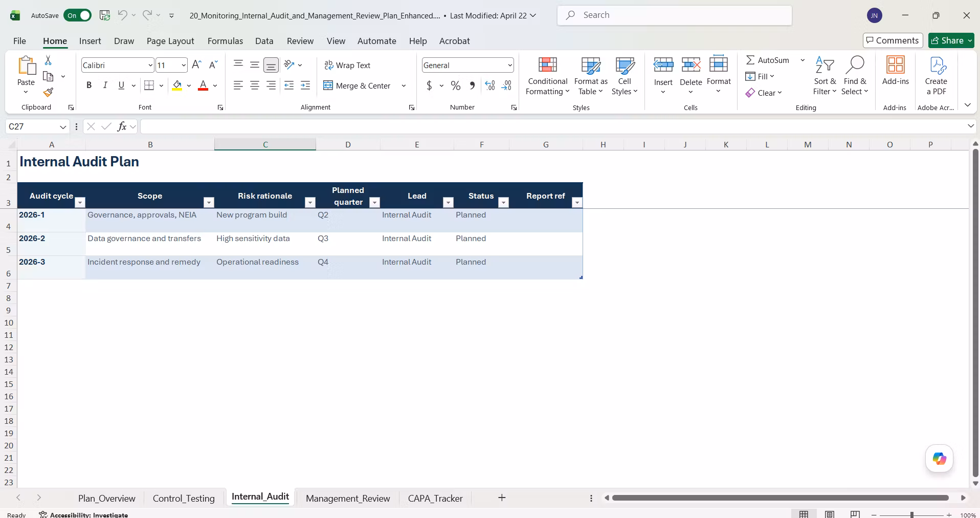Toggle Wrap Text
Screen dimensions: 980x518
[347, 65]
